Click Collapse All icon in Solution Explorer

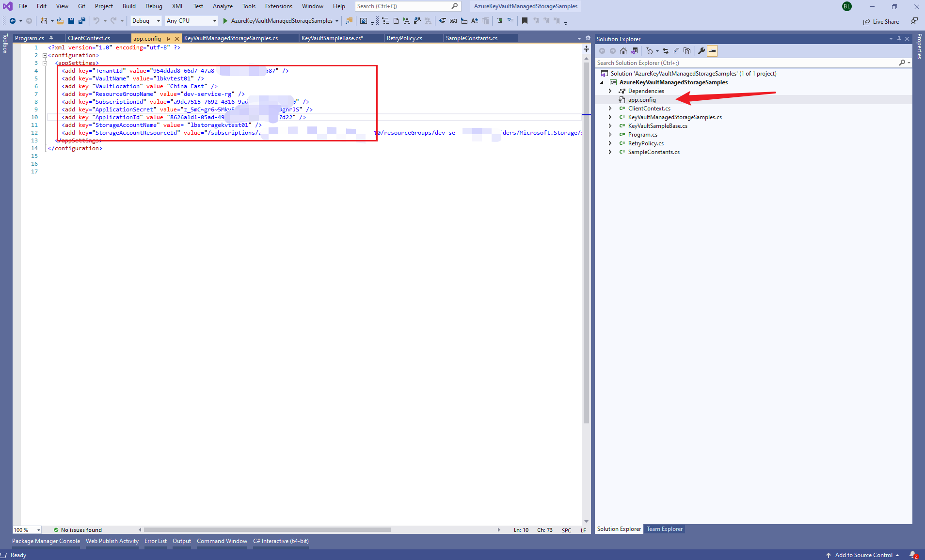(676, 51)
